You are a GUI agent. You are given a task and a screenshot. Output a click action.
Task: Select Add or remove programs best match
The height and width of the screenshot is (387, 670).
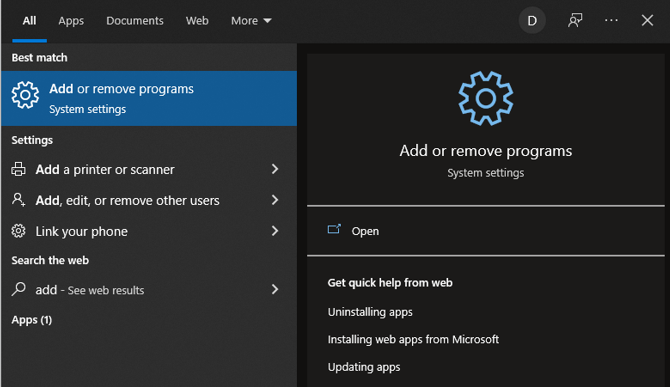[x=149, y=98]
